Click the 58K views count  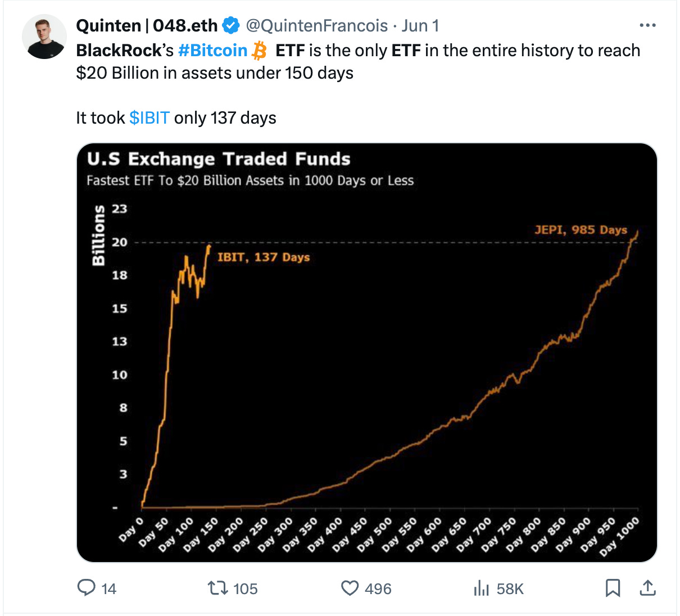coord(510,588)
